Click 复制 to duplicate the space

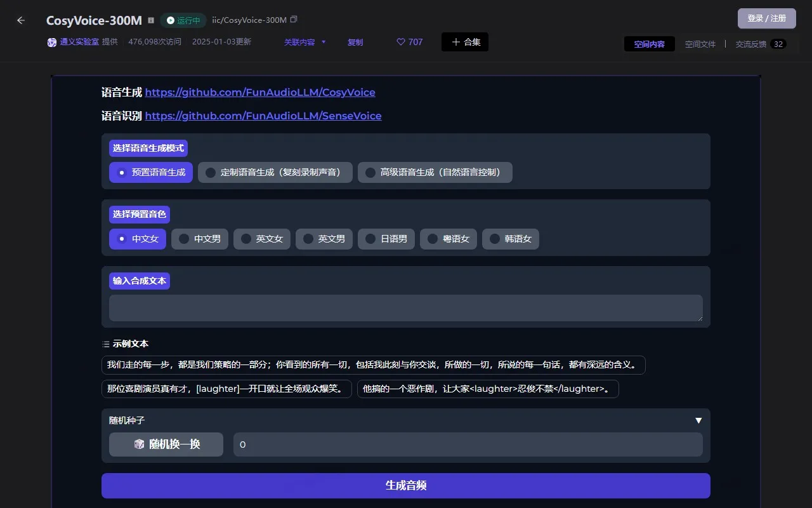pos(355,42)
